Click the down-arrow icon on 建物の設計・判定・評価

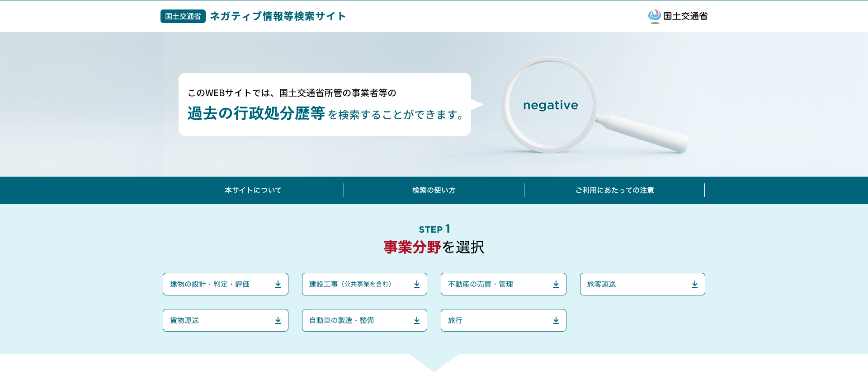click(278, 284)
